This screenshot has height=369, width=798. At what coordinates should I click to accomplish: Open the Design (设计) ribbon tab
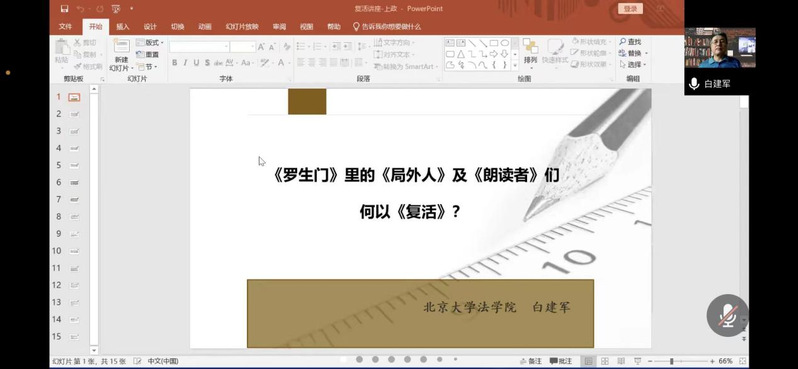(150, 27)
